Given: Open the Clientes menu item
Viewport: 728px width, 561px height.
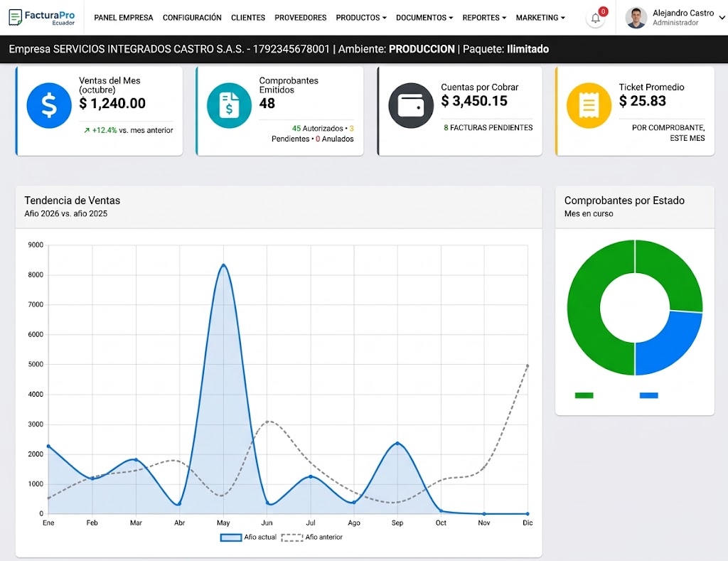Looking at the screenshot, I should (x=248, y=18).
